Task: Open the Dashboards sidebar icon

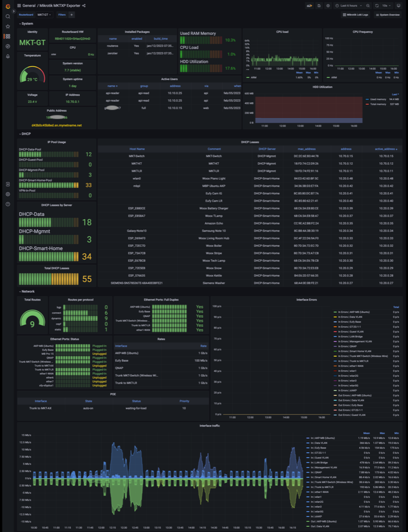Action: click(7, 36)
